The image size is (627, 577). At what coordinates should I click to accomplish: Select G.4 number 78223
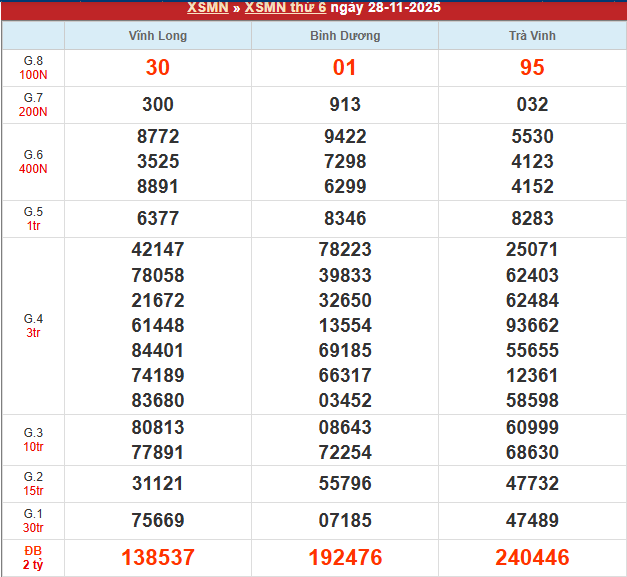[345, 250]
